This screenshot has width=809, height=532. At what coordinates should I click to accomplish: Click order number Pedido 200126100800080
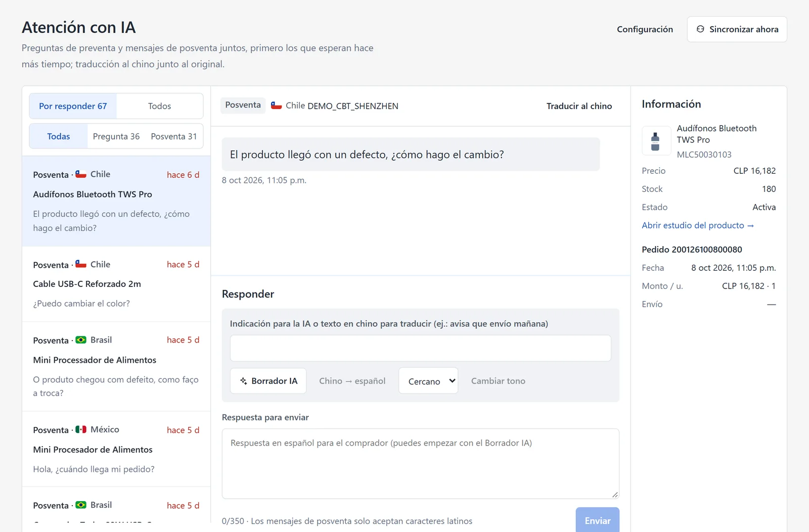pos(692,250)
